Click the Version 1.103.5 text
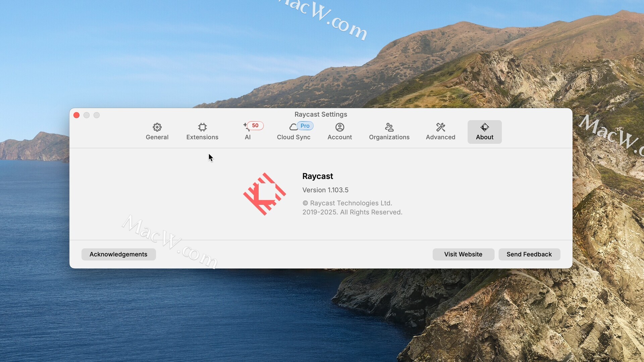 click(325, 190)
